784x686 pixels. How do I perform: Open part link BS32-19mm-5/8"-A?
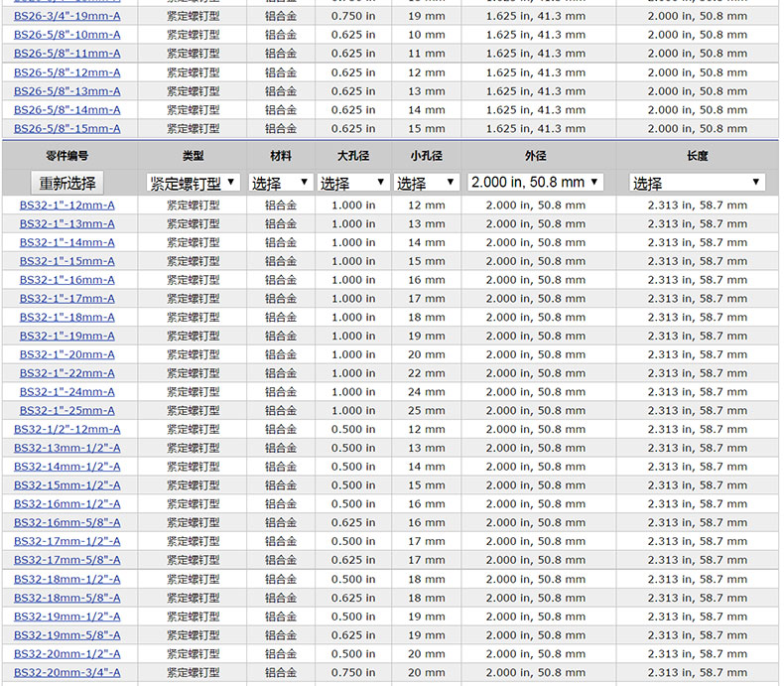tap(67, 635)
